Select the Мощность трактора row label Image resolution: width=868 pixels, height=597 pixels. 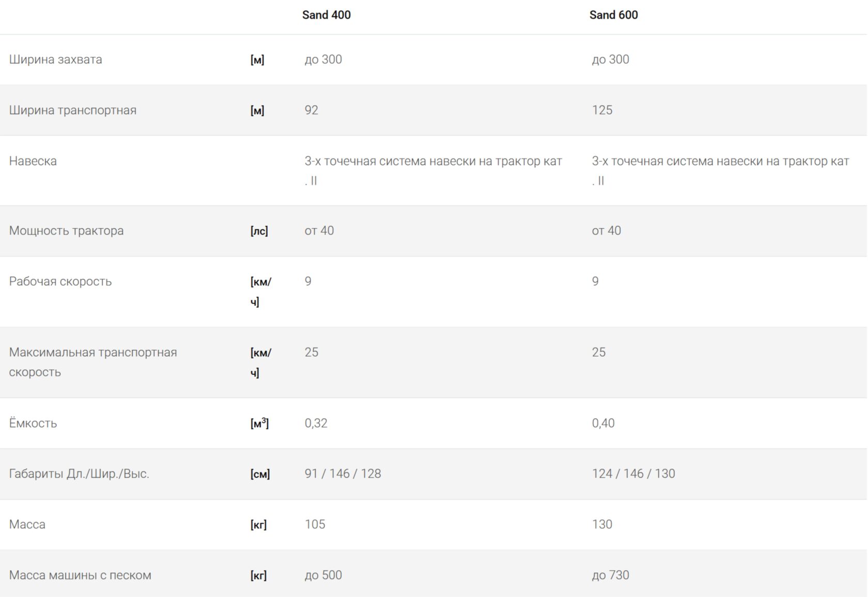66,231
